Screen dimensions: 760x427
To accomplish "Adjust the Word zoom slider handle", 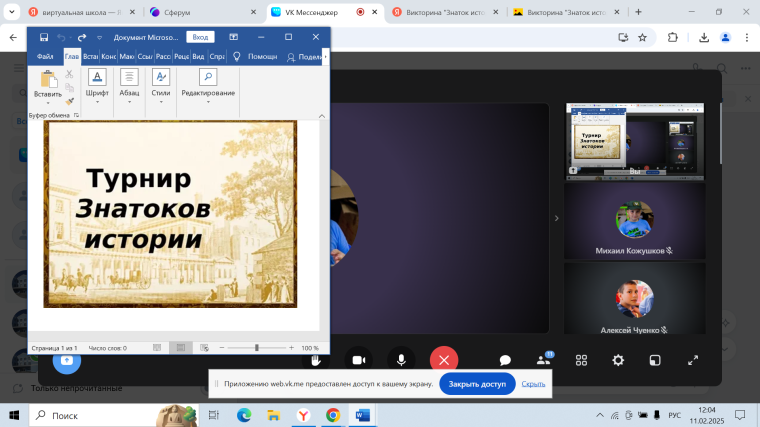I will click(257, 348).
